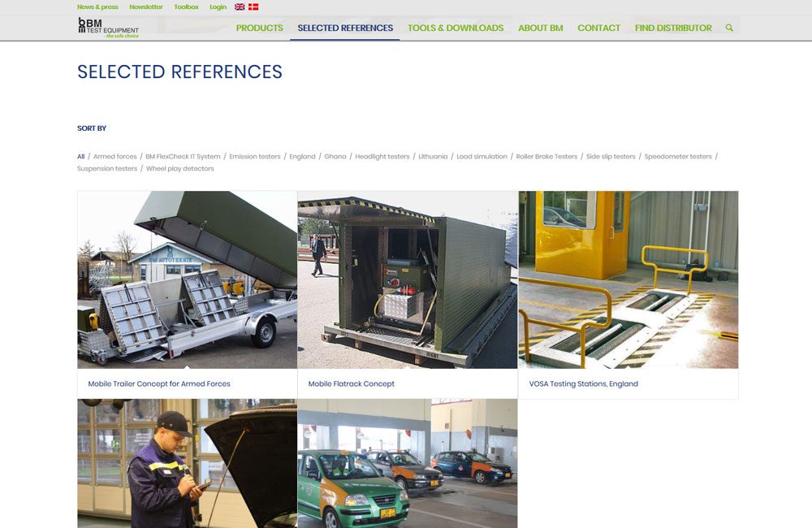The image size is (812, 528).
Task: Click the Newsletter link
Action: (145, 6)
